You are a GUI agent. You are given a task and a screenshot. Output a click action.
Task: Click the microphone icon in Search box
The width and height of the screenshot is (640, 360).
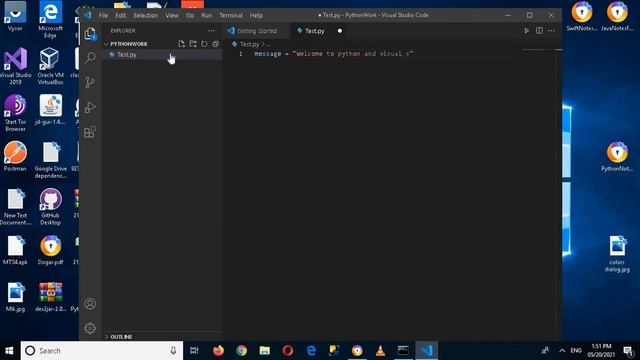(173, 351)
